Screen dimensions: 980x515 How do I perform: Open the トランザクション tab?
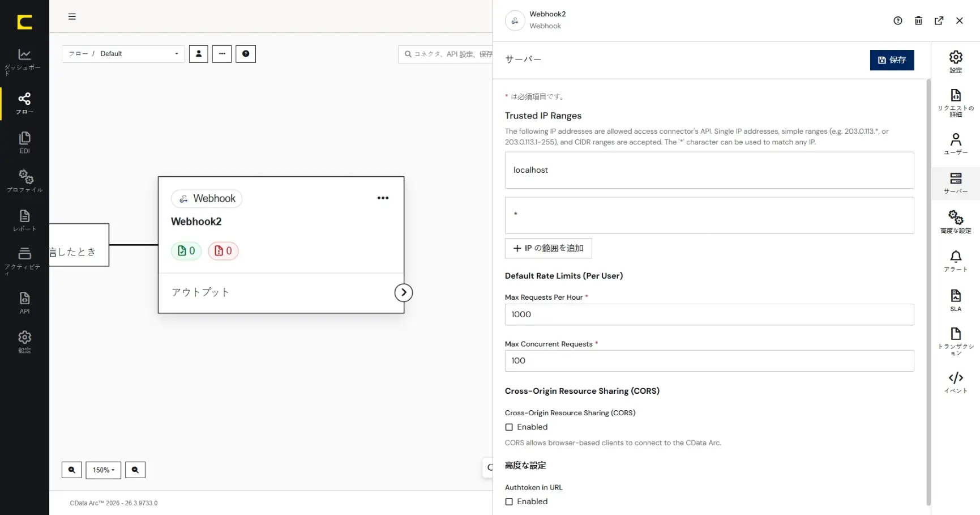coord(956,342)
